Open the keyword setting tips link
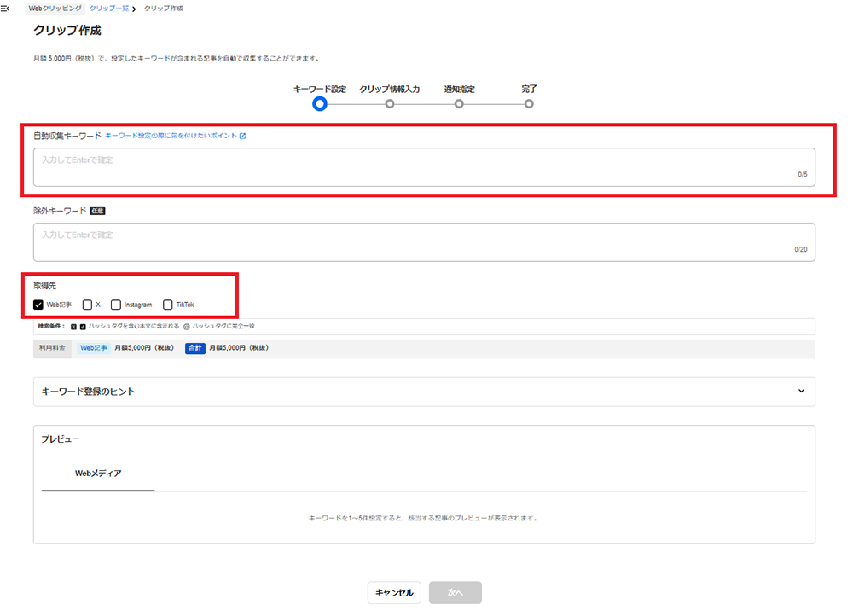 click(171, 136)
